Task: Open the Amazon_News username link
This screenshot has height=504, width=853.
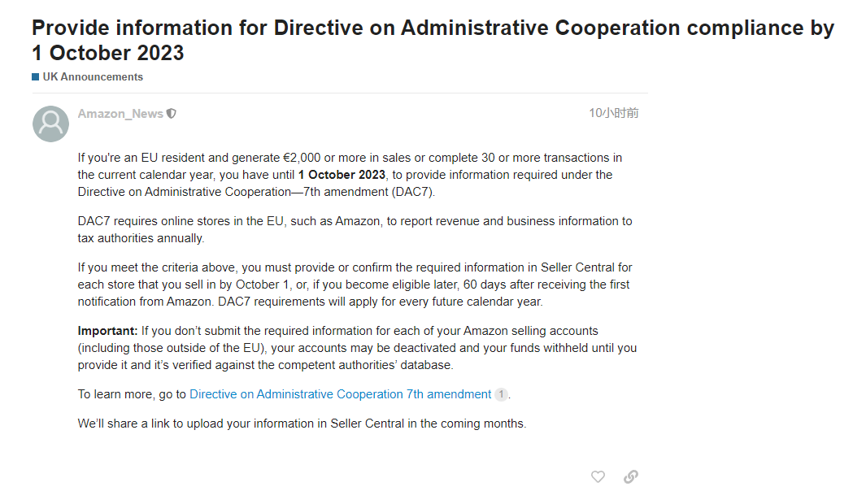Action: (120, 114)
